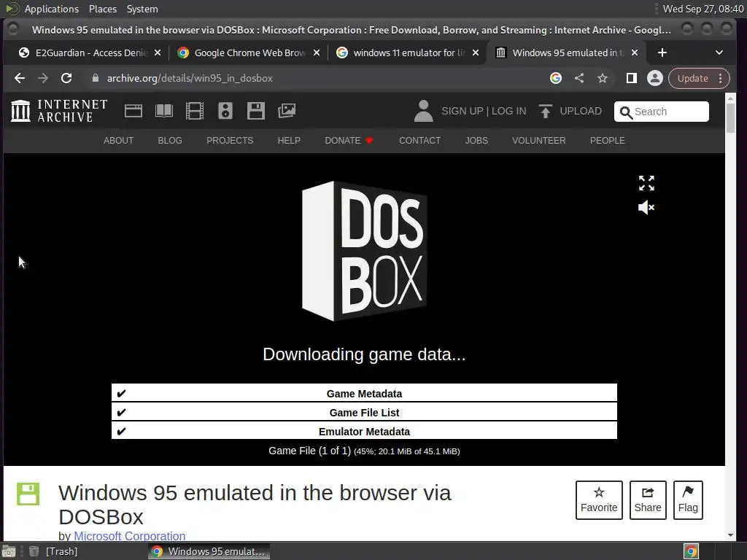The height and width of the screenshot is (560, 747).
Task: Click the Chrome icon in bottom-right tray
Action: pyautogui.click(x=692, y=551)
